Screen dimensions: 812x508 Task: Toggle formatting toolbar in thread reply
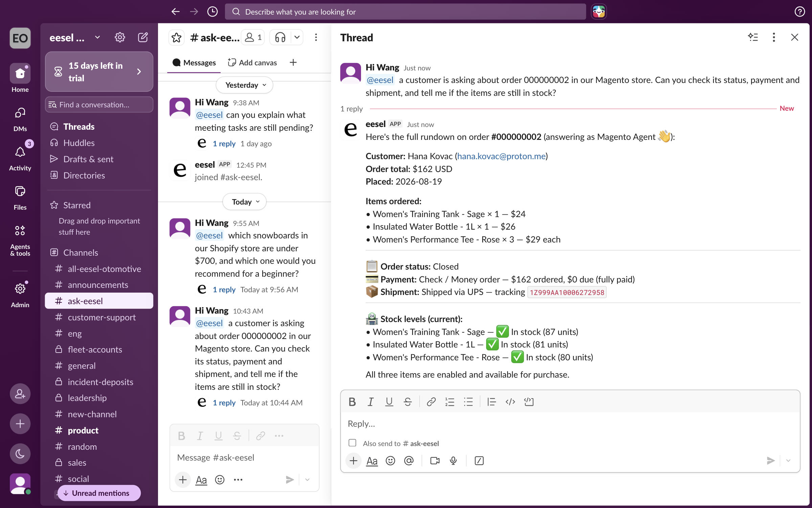click(x=372, y=461)
